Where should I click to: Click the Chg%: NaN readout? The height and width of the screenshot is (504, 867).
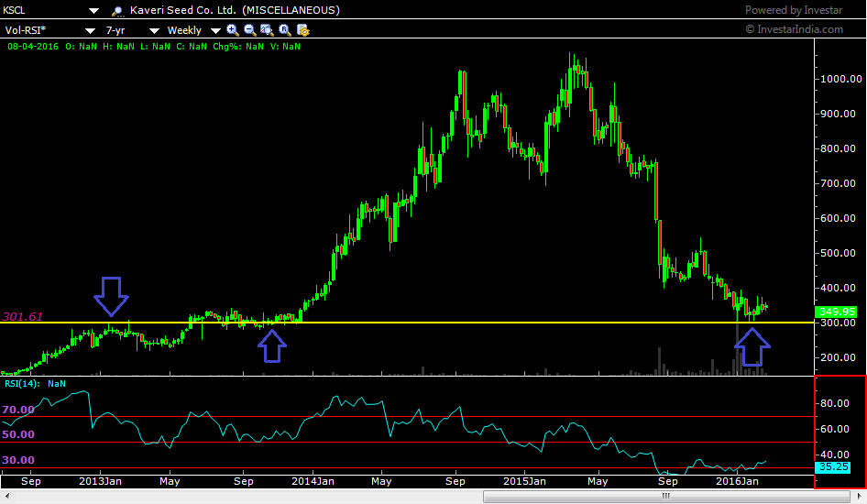click(238, 47)
